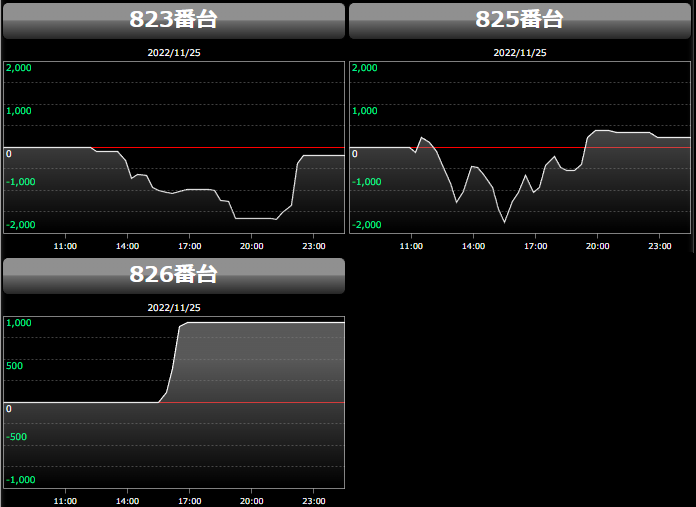
Task: Open the 825番台 machine header
Action: [x=519, y=20]
